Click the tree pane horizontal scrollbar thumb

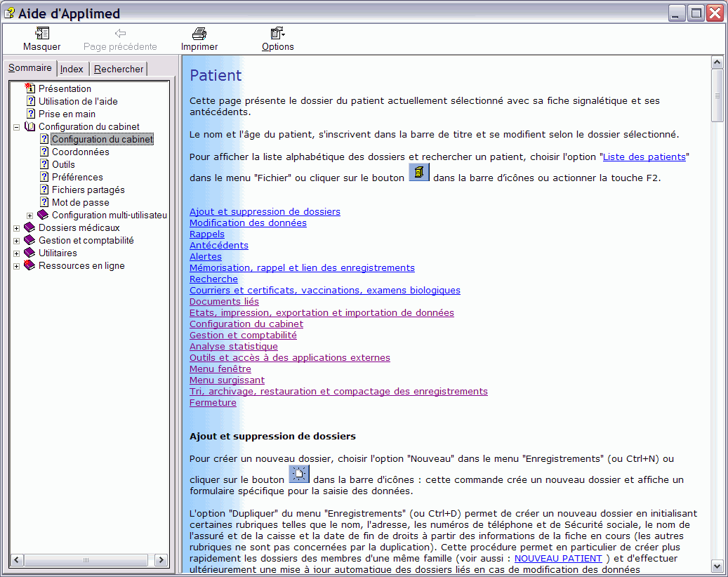86,560
